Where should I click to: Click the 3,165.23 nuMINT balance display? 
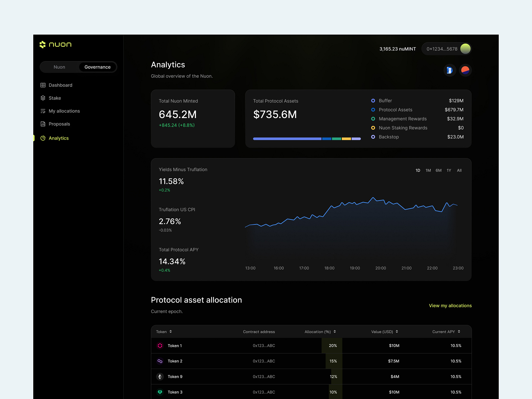click(x=397, y=49)
